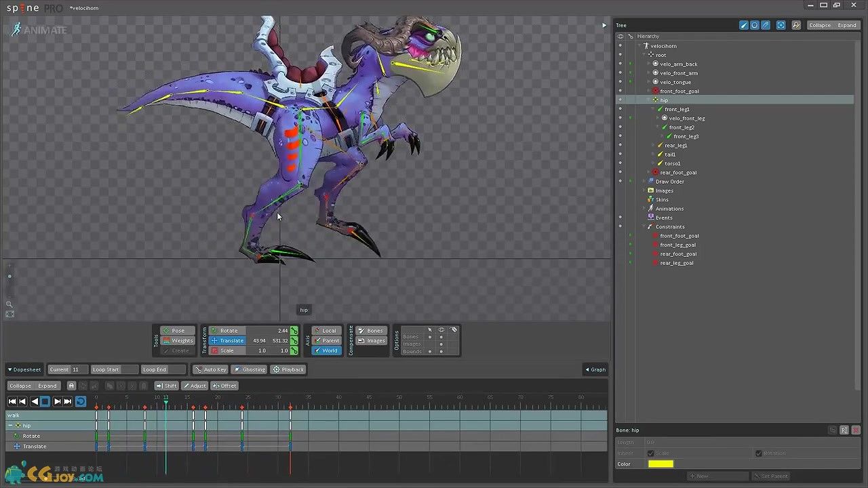Select the Local axis option
Image resolution: width=868 pixels, height=488 pixels.
pyautogui.click(x=326, y=331)
